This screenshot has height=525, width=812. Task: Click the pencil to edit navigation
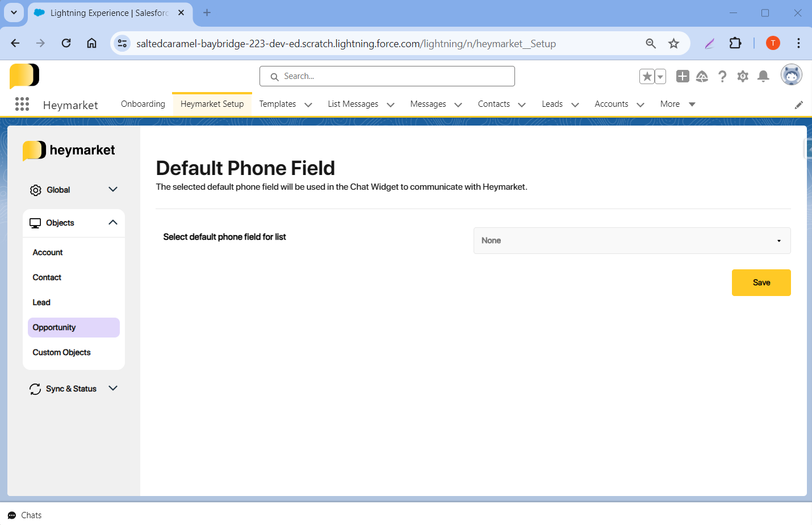click(799, 105)
